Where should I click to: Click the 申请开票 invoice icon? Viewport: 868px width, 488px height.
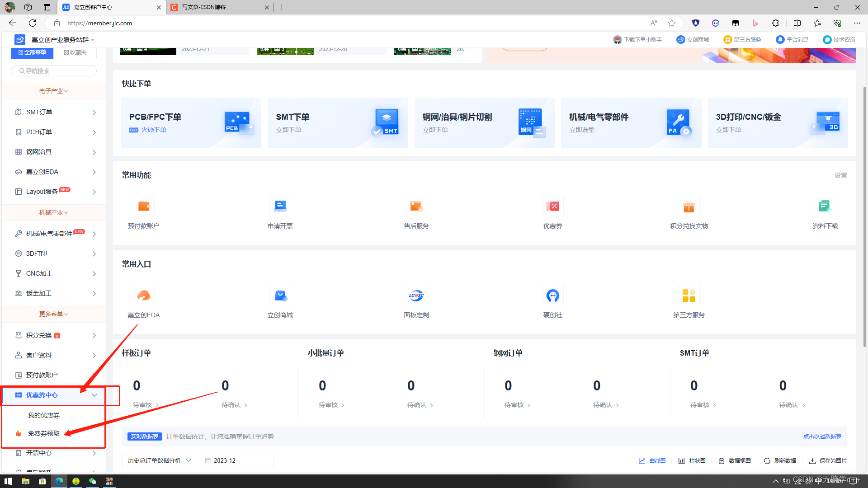click(280, 206)
